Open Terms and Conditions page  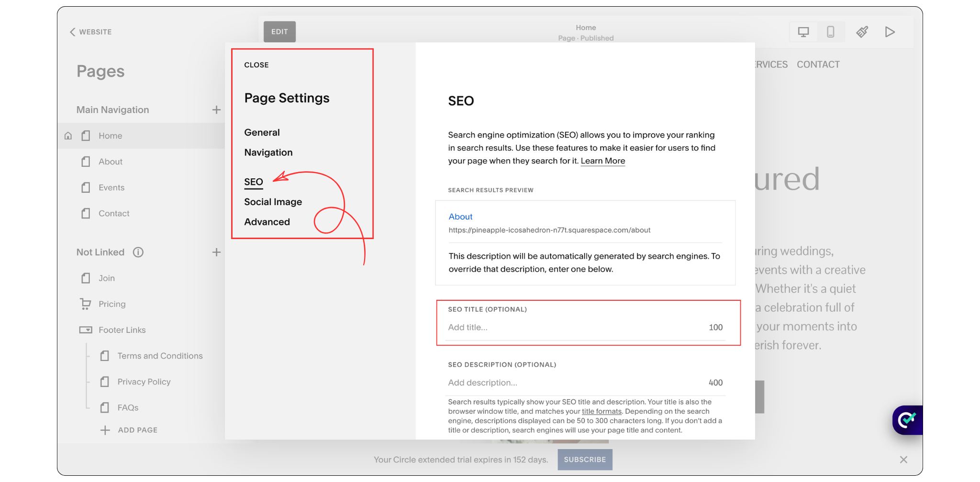pyautogui.click(x=160, y=356)
